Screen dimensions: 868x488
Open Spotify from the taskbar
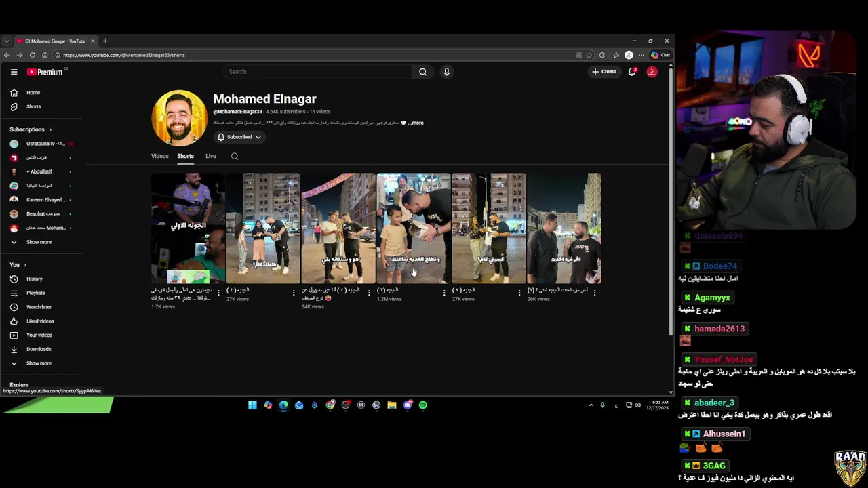(423, 405)
